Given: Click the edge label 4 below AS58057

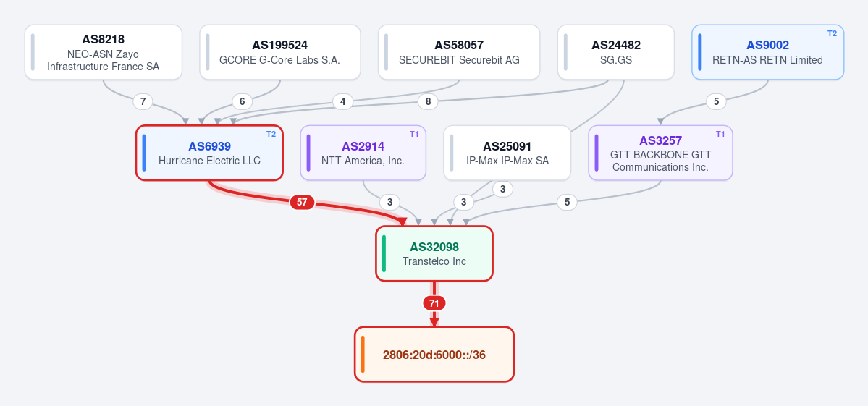Looking at the screenshot, I should point(342,102).
